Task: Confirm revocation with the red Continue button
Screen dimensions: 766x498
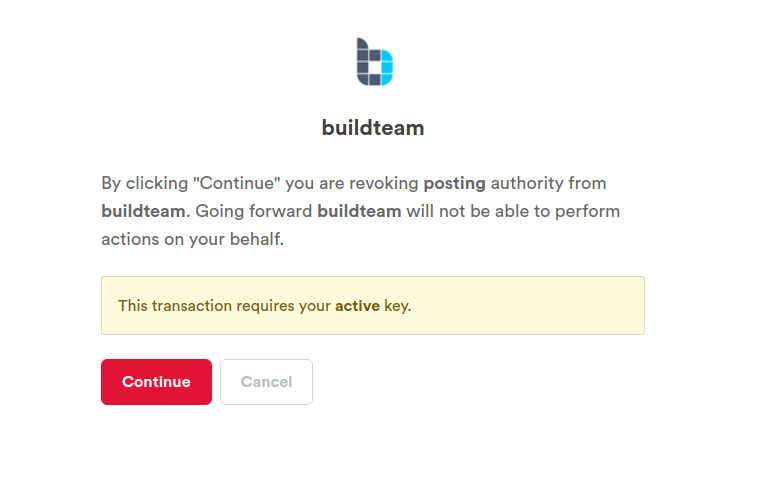Action: (x=156, y=382)
